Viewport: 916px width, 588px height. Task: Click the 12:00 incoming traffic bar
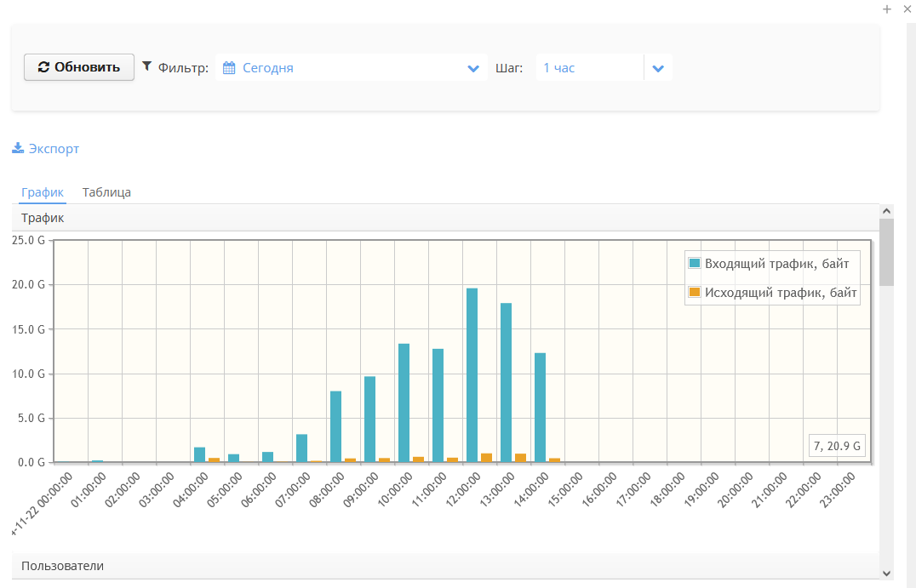point(472,374)
